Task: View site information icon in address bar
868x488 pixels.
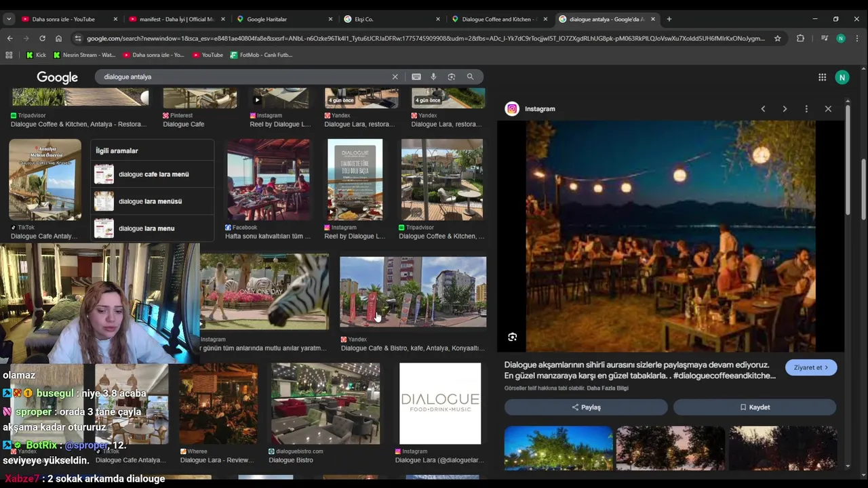Action: [x=77, y=39]
